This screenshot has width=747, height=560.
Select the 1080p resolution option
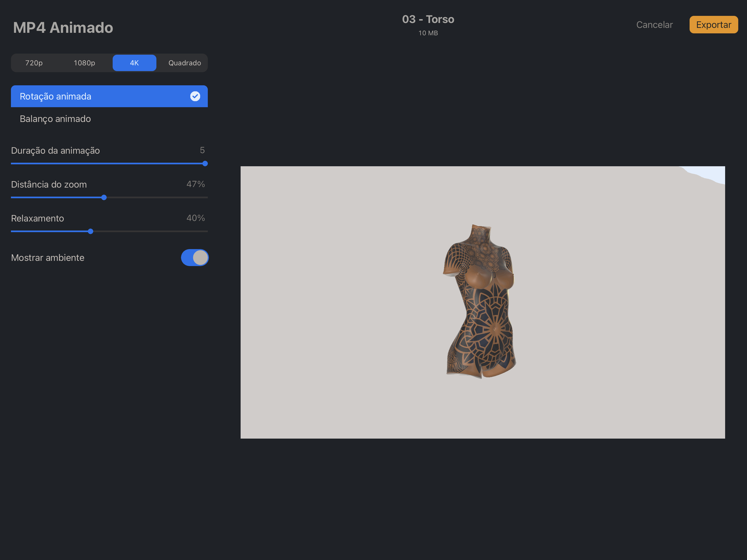click(84, 63)
